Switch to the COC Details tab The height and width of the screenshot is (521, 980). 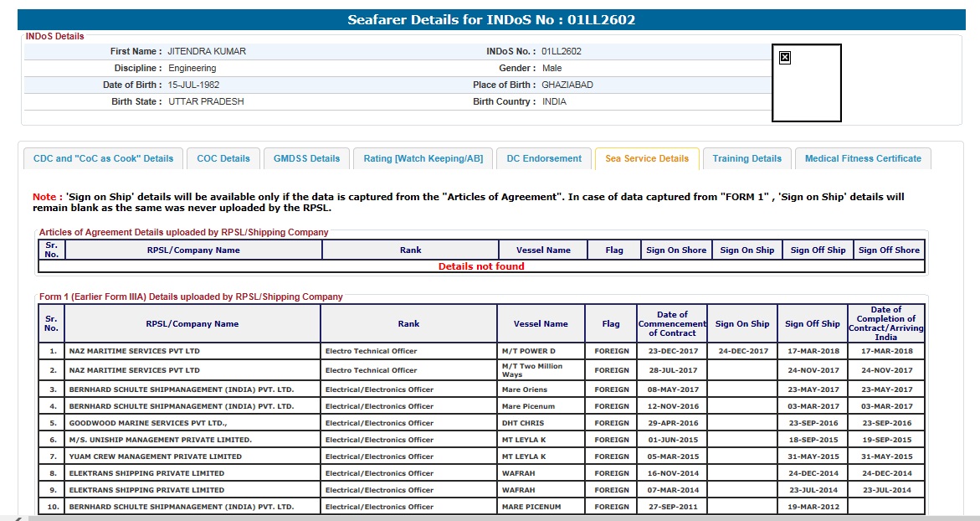[223, 158]
